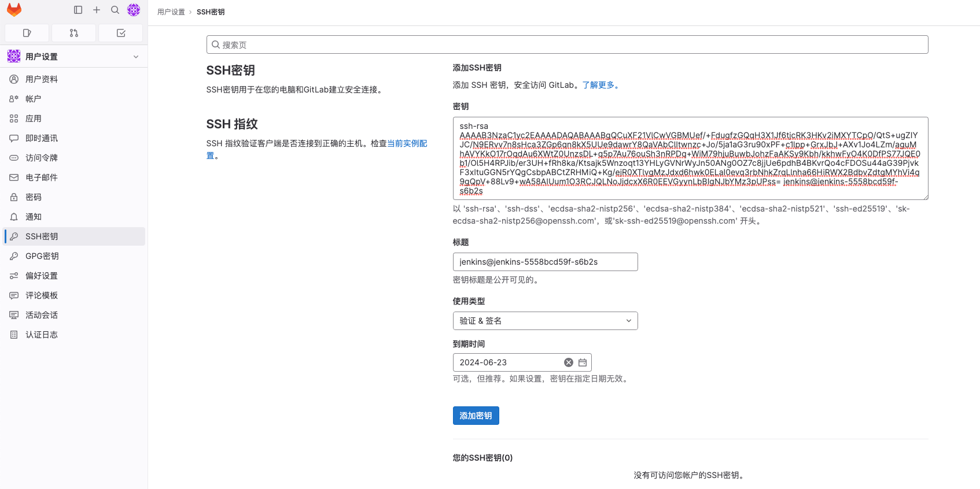
Task: Click the 用户资料 profile icon
Action: [x=14, y=79]
